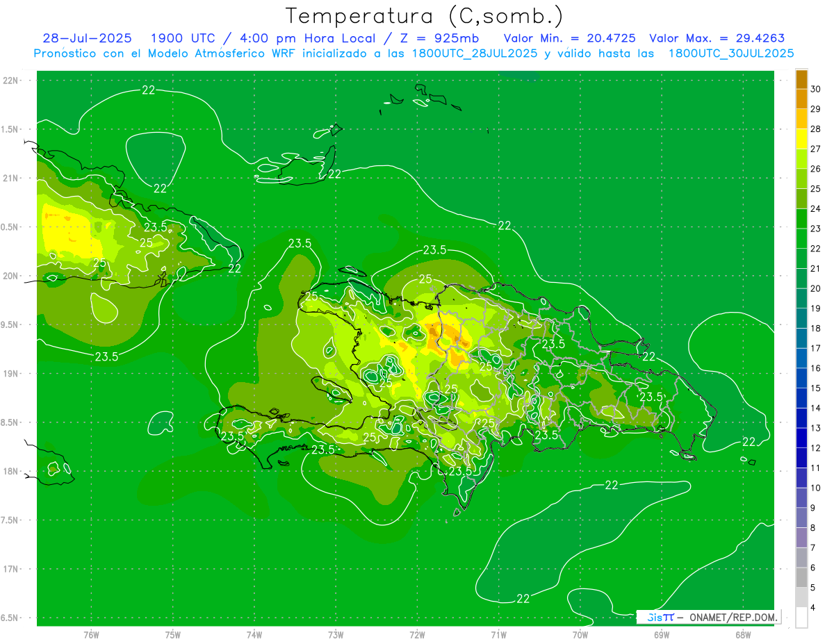Image resolution: width=834 pixels, height=644 pixels.
Task: Click the "8.5N" latitude tick label
Action: coord(9,422)
